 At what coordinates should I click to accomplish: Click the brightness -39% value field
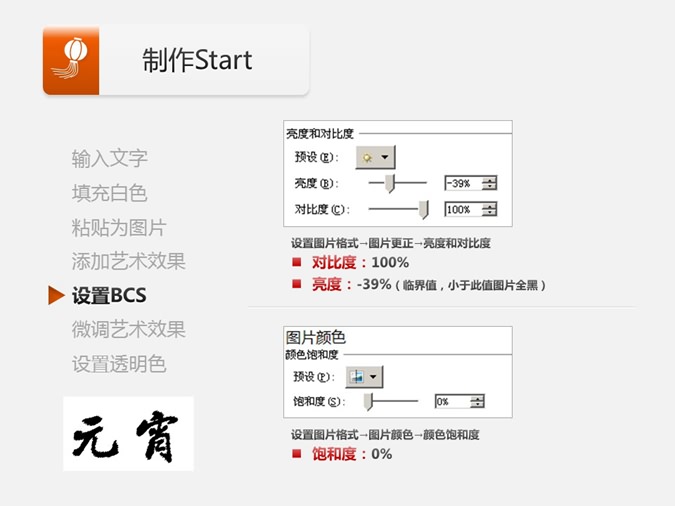(462, 183)
